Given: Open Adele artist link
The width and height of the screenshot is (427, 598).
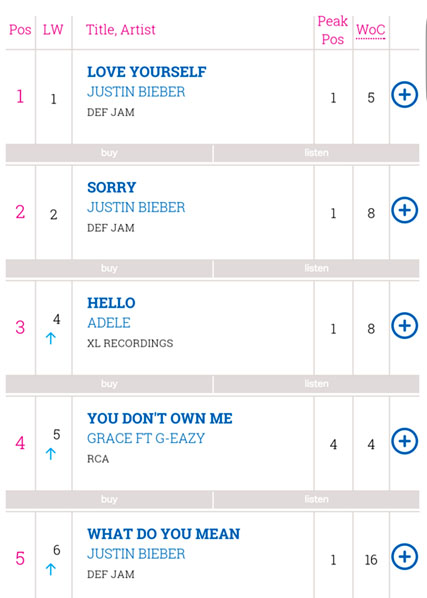Looking at the screenshot, I should tap(109, 323).
